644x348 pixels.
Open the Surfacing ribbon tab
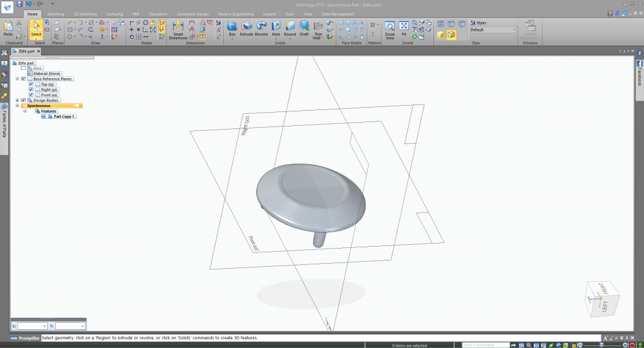point(114,14)
